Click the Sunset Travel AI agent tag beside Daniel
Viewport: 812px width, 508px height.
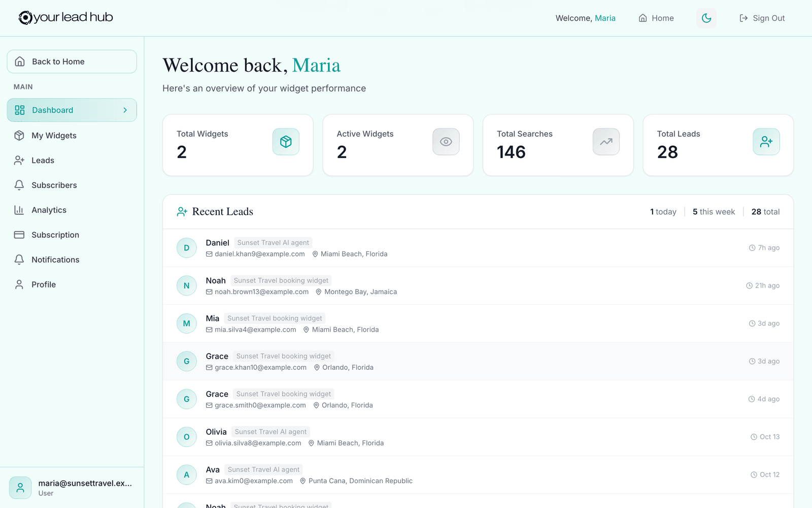273,243
